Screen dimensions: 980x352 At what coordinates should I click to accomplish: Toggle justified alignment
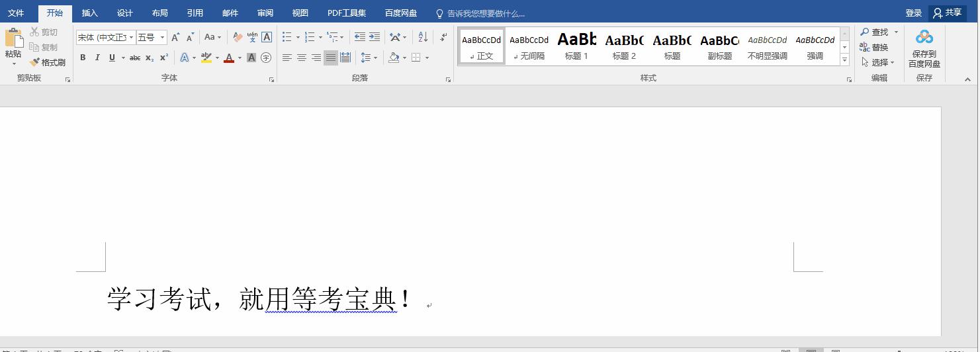(x=331, y=58)
